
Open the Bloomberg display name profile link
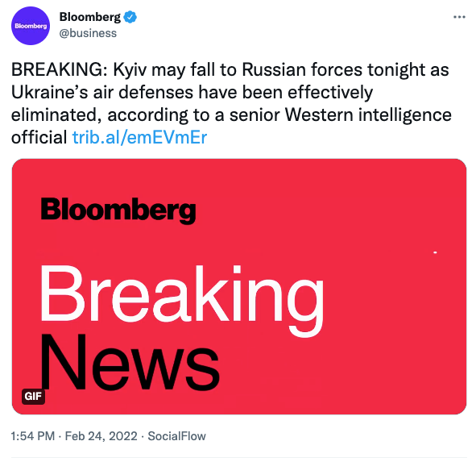[90, 17]
